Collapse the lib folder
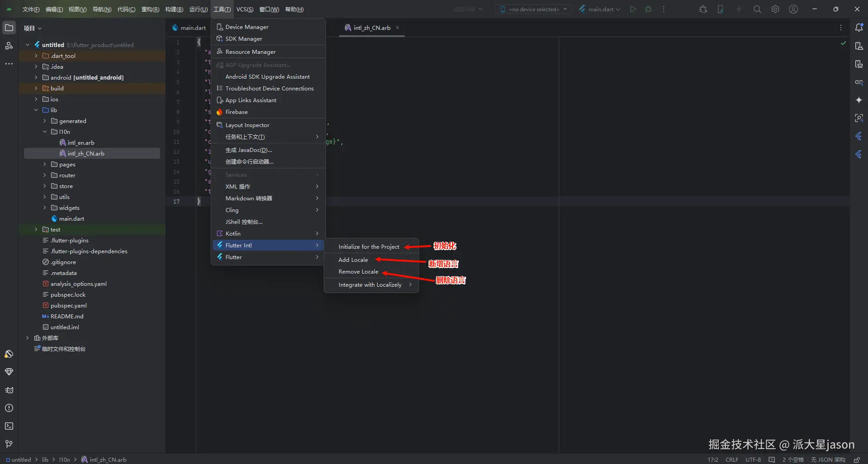868x464 pixels. click(x=36, y=110)
